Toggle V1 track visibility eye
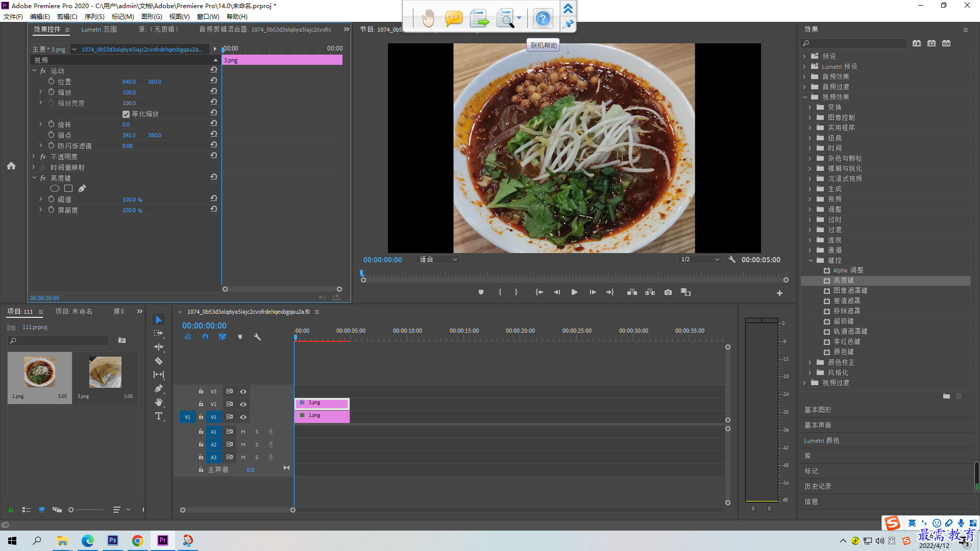Viewport: 980px width, 551px height. 243,417
